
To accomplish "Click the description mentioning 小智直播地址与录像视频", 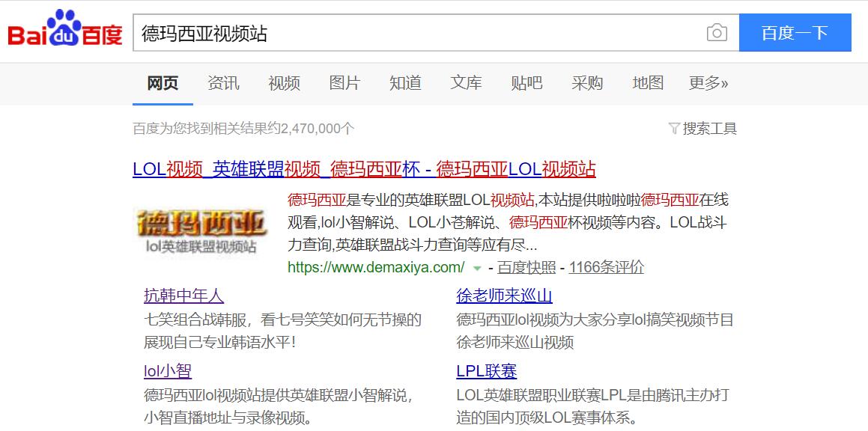I will pos(279,406).
